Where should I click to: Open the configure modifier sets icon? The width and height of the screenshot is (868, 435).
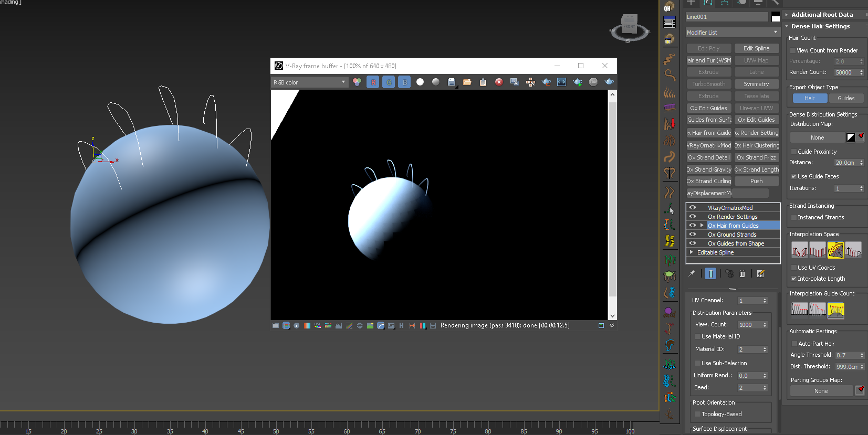click(760, 273)
